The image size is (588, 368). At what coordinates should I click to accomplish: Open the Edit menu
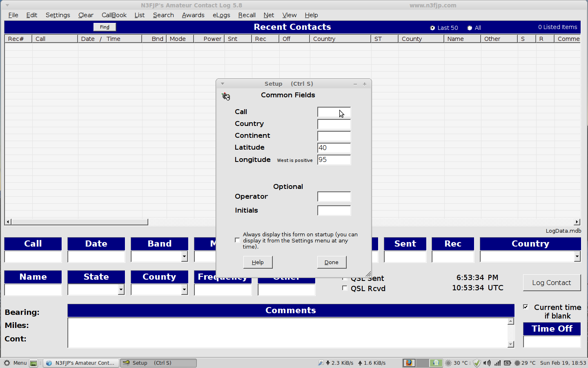pos(32,15)
